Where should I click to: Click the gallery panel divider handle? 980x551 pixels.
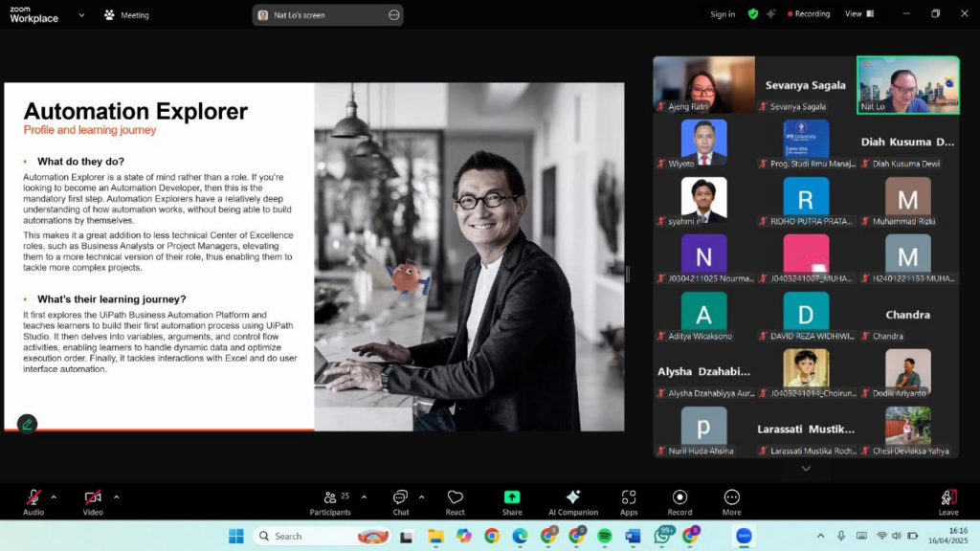628,274
